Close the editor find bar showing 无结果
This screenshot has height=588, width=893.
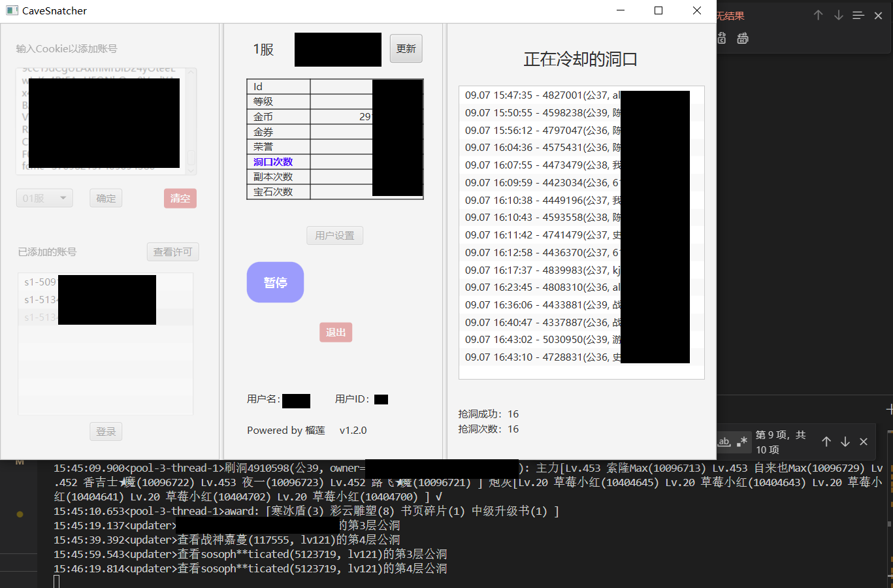point(878,15)
